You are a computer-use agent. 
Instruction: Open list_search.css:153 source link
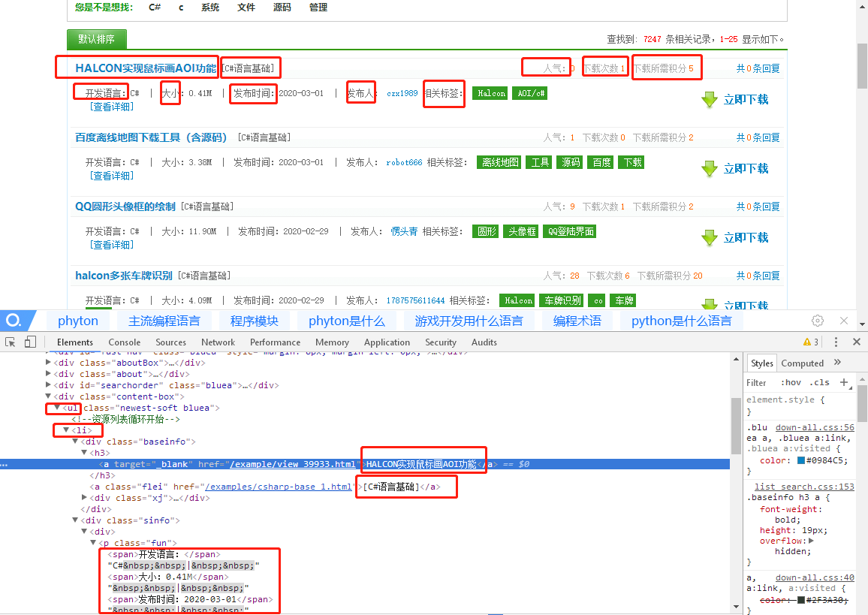[x=803, y=487]
